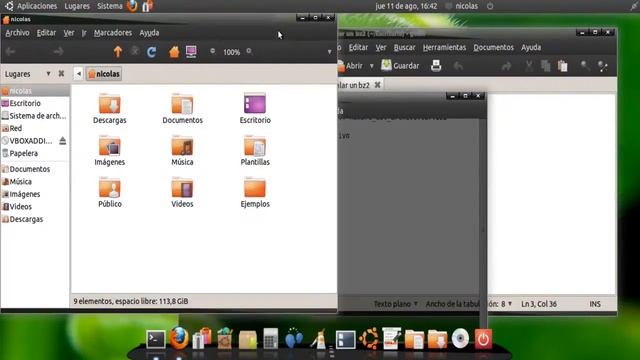Click the Forward arrow in Nautilus
Screen dimensions: 640x360
[58, 51]
